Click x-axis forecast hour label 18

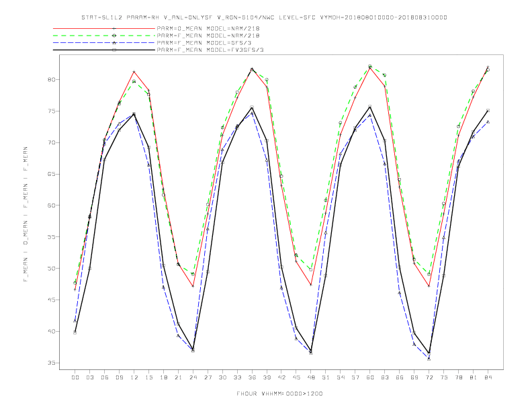point(163,377)
